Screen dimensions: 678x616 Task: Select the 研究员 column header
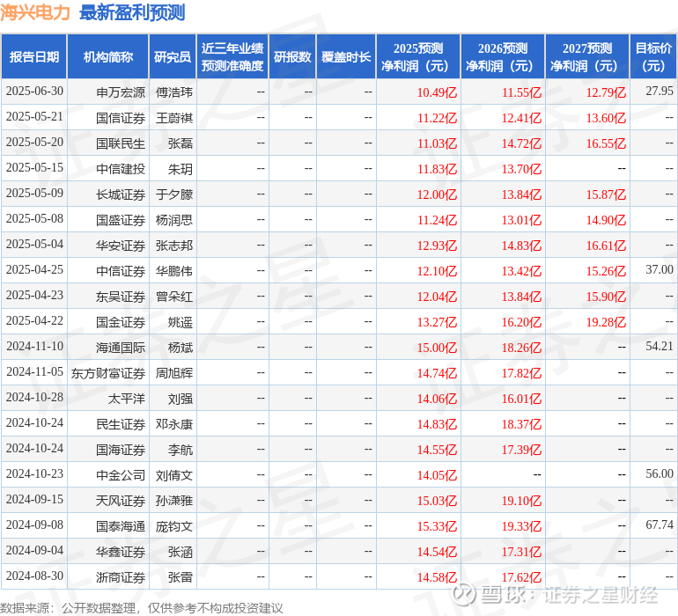point(173,56)
